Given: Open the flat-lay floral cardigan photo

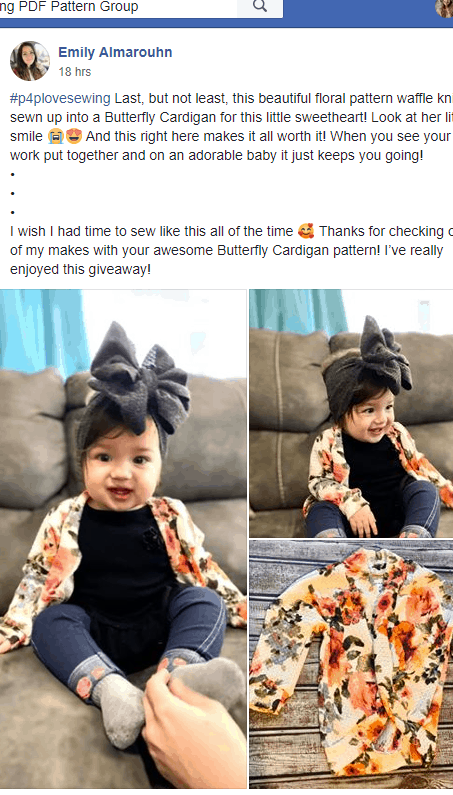Looking at the screenshot, I should point(351,665).
